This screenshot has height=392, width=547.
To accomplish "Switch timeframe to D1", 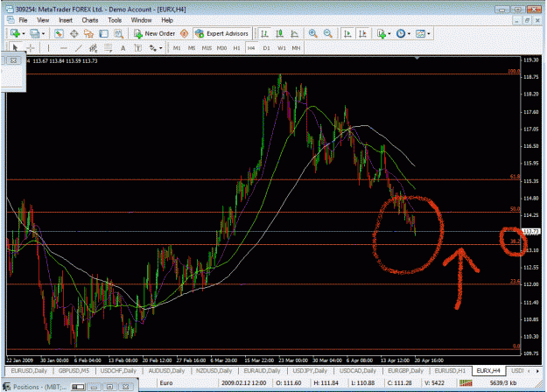I will coord(267,48).
